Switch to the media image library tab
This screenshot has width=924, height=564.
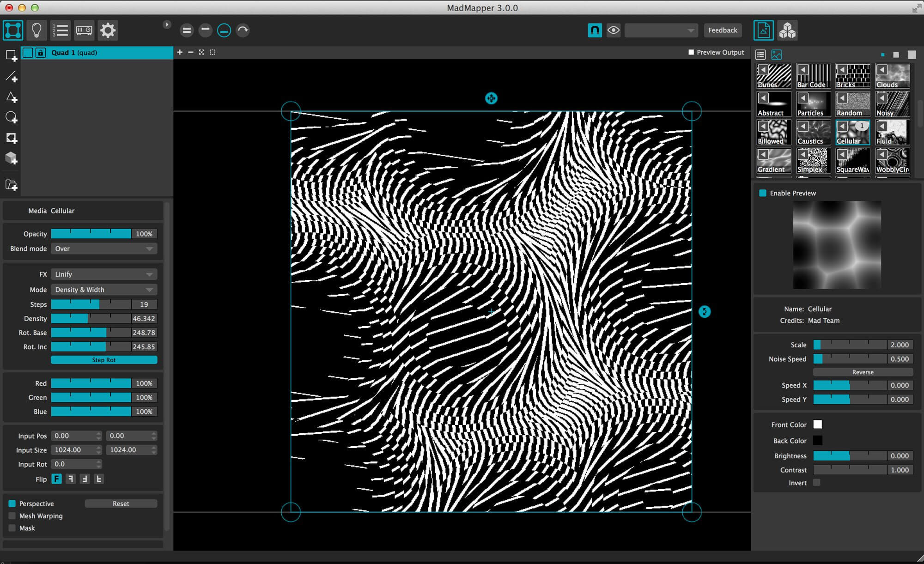tap(777, 55)
